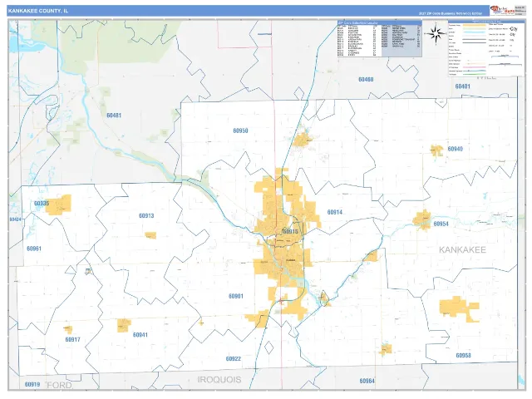Select the 60941 ZIP code label
The image size is (532, 399).
tap(140, 335)
